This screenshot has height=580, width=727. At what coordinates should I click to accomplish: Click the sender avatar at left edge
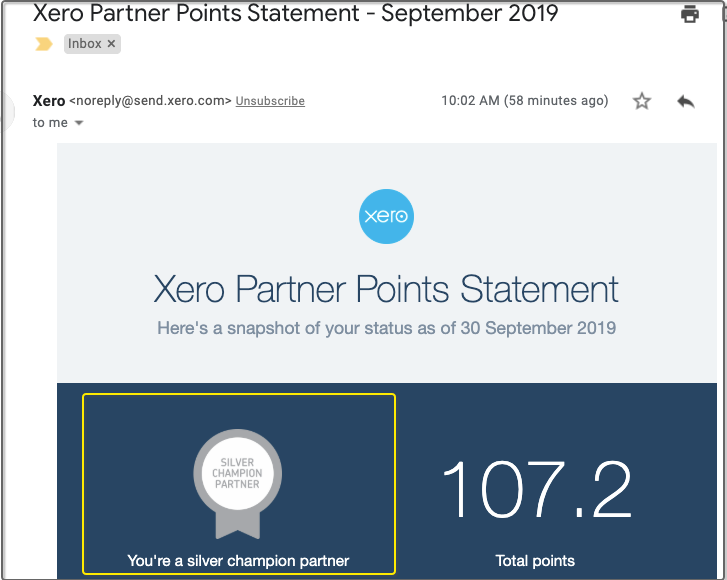pos(6,111)
